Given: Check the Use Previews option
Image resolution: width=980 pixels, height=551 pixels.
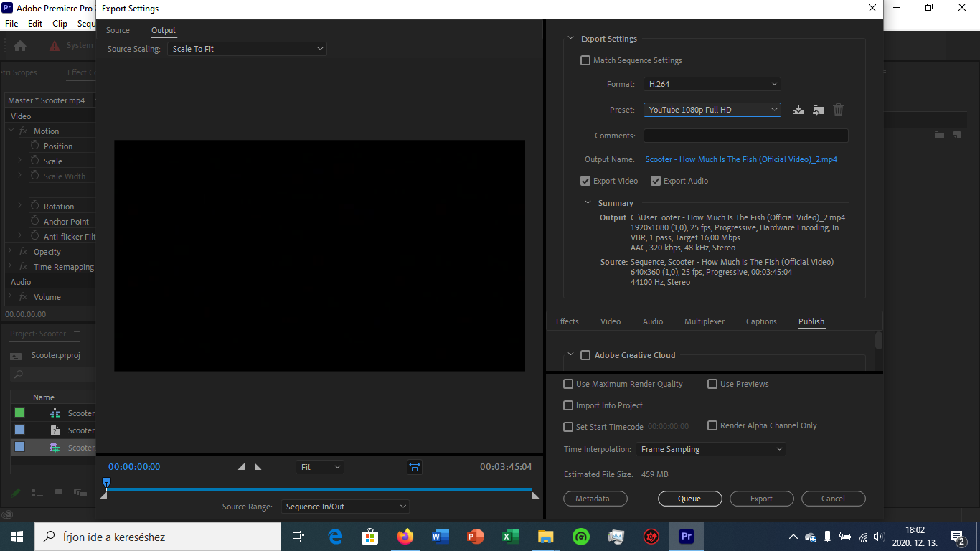Looking at the screenshot, I should tap(712, 384).
